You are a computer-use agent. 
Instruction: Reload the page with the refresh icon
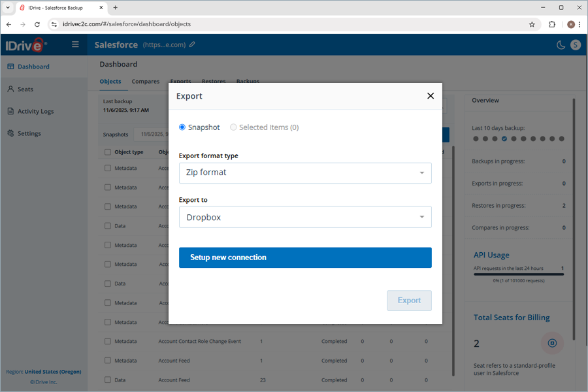click(x=37, y=24)
